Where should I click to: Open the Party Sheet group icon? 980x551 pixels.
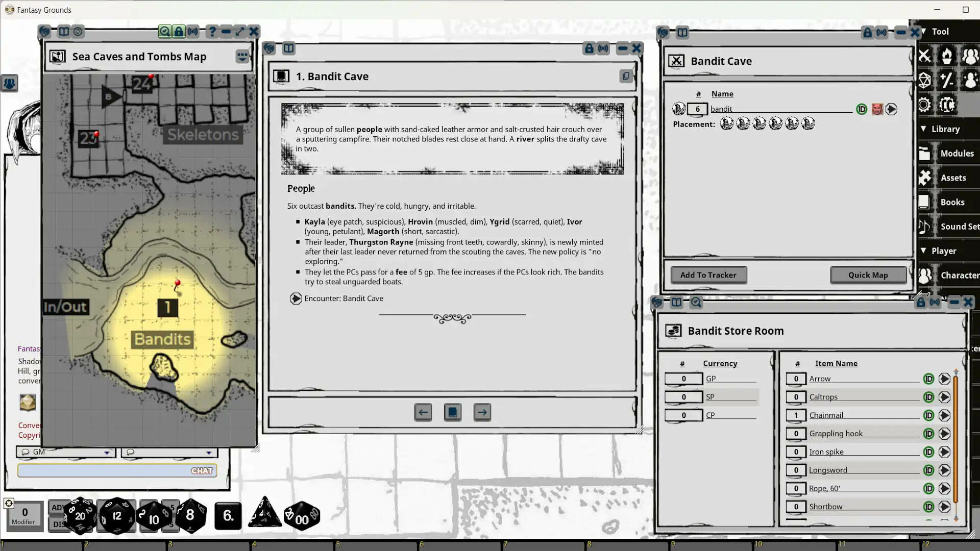[x=971, y=56]
